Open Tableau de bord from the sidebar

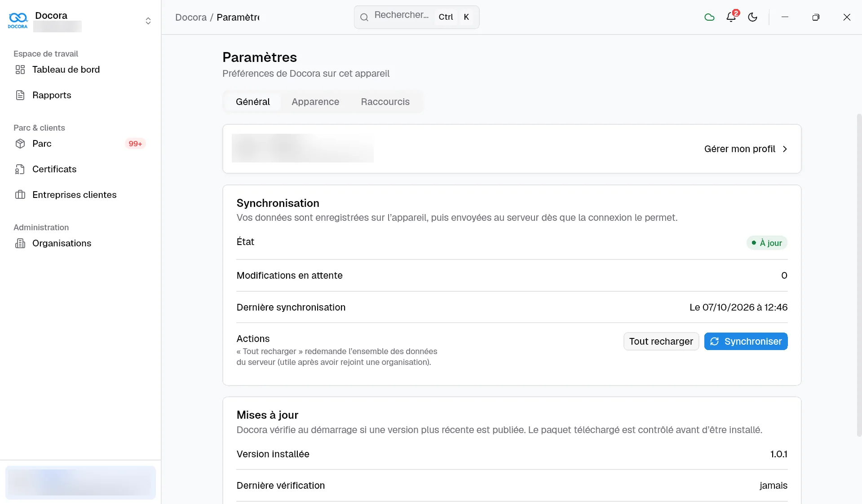coord(80,70)
